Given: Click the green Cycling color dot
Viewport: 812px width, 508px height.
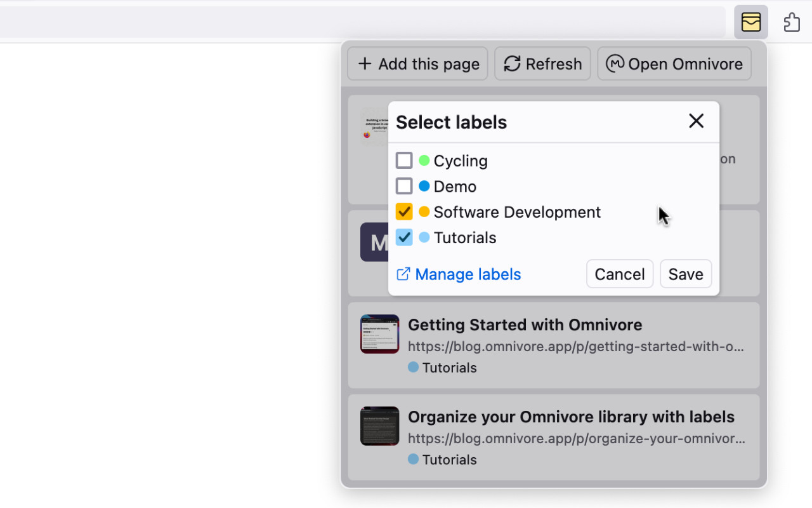Looking at the screenshot, I should (x=424, y=161).
